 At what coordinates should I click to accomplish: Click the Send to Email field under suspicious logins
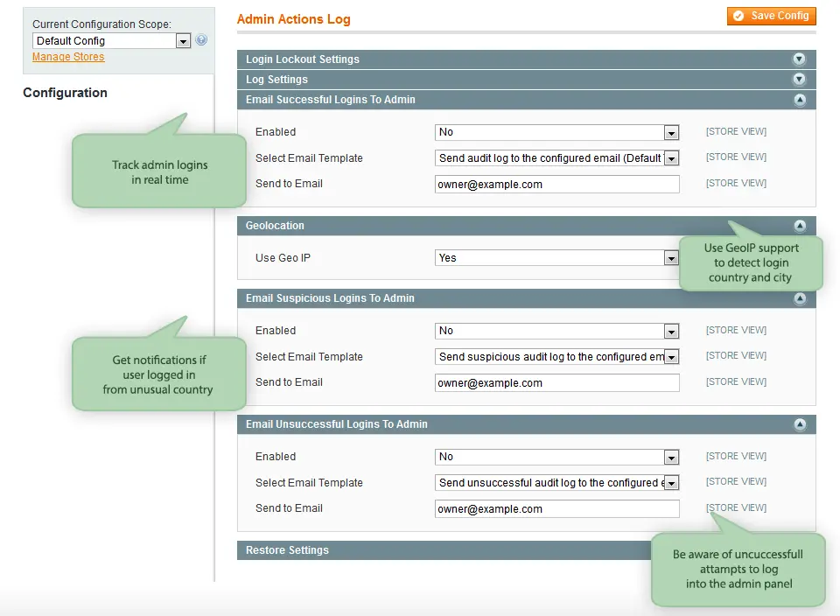pyautogui.click(x=556, y=382)
